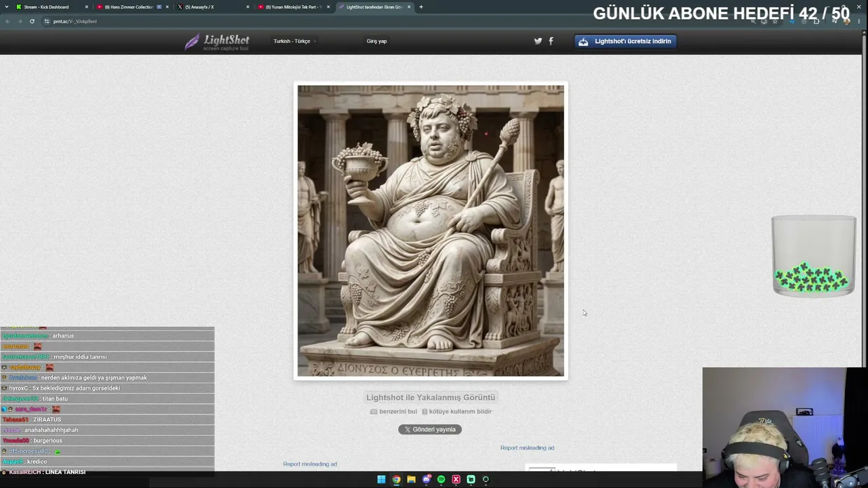Close the Yunan Mitolojisi tab
Image resolution: width=868 pixels, height=488 pixels.
328,7
